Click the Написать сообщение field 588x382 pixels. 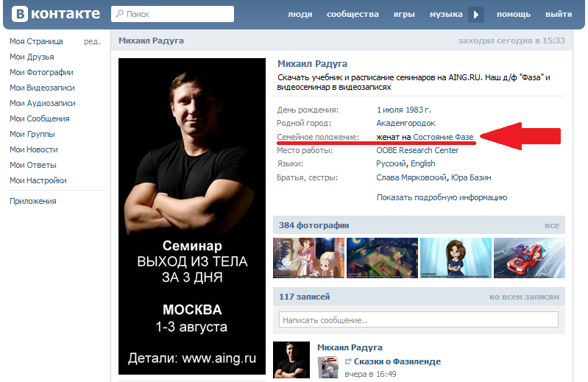[419, 319]
